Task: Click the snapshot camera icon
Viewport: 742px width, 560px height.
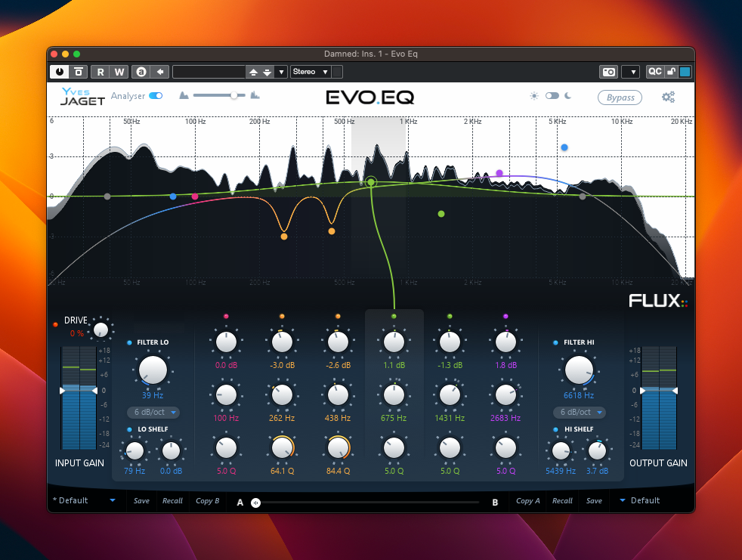Action: (x=608, y=72)
